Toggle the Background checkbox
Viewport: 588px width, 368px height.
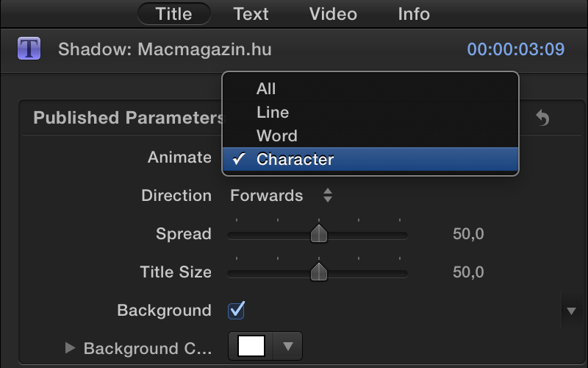[237, 310]
